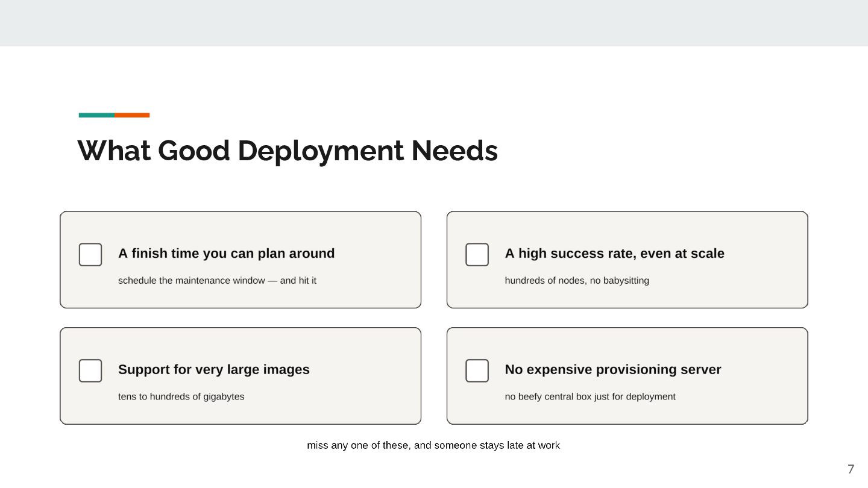Check the 'A finish time you can plan around' box

pyautogui.click(x=90, y=254)
